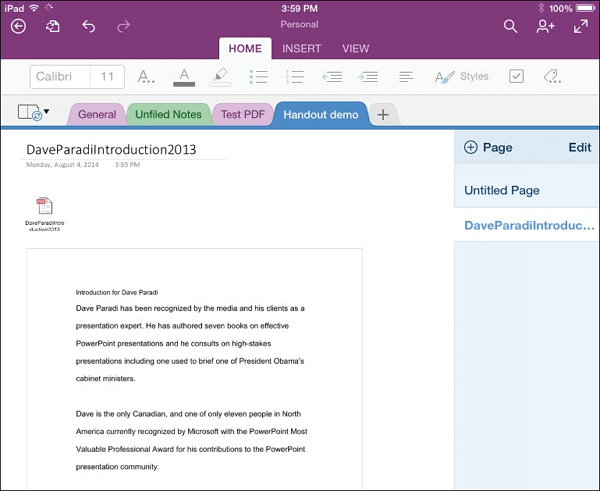This screenshot has height=491, width=600.
Task: Open the Unfiled Notes section tab
Action: pos(169,114)
